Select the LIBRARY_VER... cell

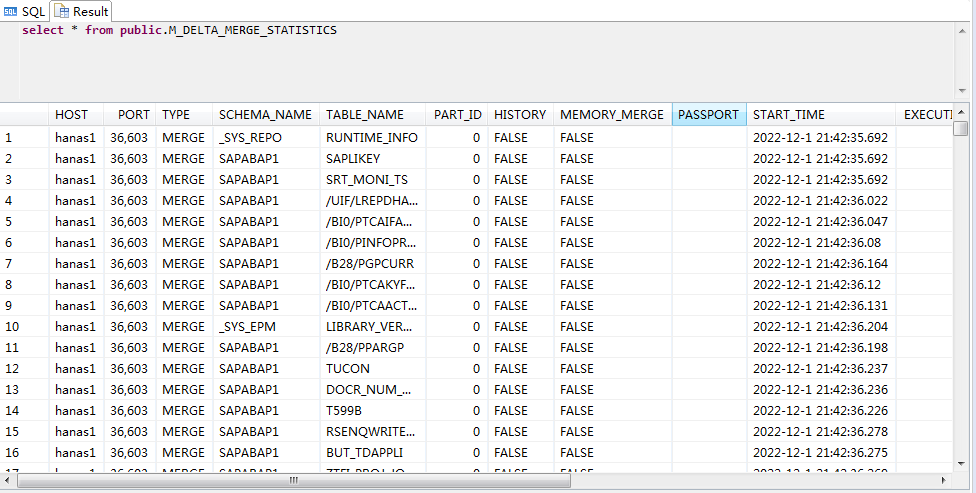[372, 327]
